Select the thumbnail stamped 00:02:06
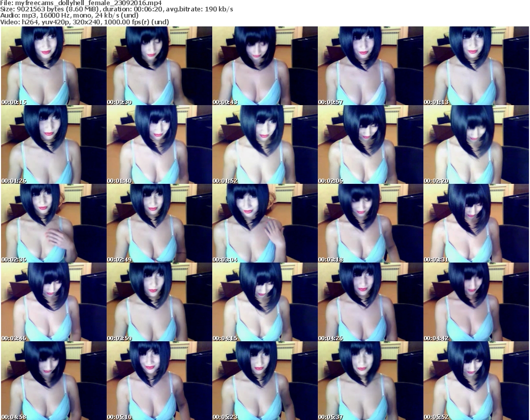This screenshot has height=420, width=530. [x=370, y=144]
